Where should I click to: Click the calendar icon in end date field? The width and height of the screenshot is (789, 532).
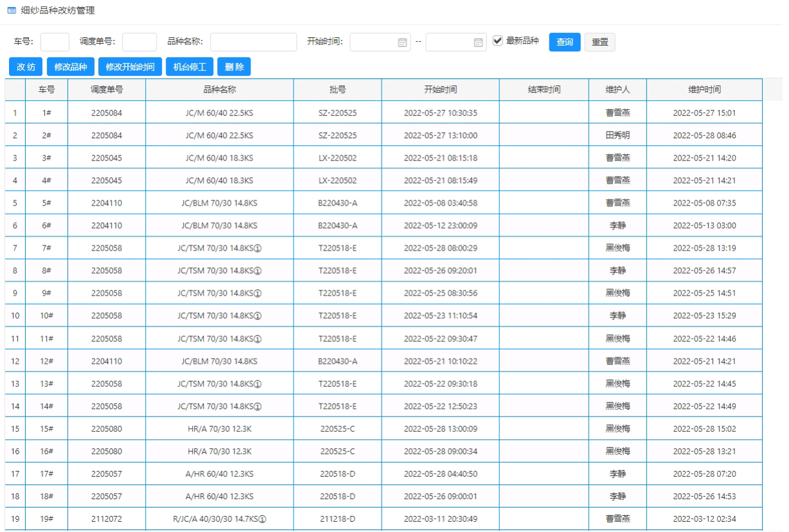click(x=478, y=42)
